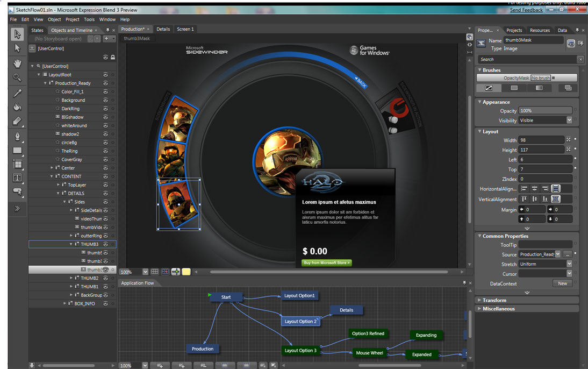Select the Eyedropper tool
This screenshot has height=369, width=588.
17,93
